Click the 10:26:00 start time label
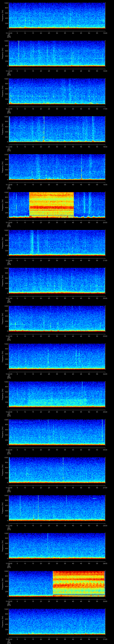The height and width of the screenshot is (644, 114). tap(9, 487)
